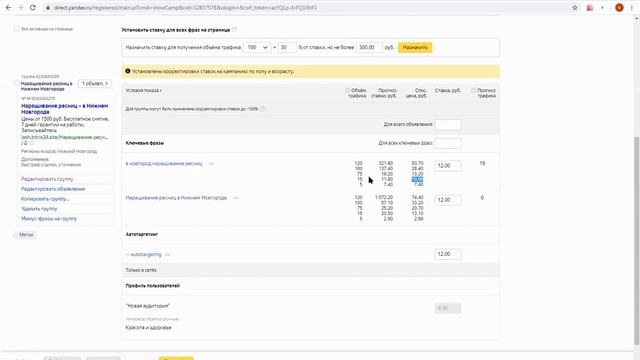The image size is (640, 360).
Task: Open the options icon after 'в новгород наращивание ресниц'
Action: (211, 164)
